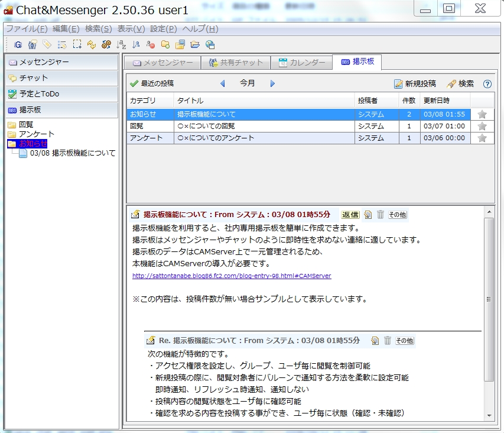Delete the main post with trash icon
Viewport: 504px width, 433px height.
pos(381,215)
